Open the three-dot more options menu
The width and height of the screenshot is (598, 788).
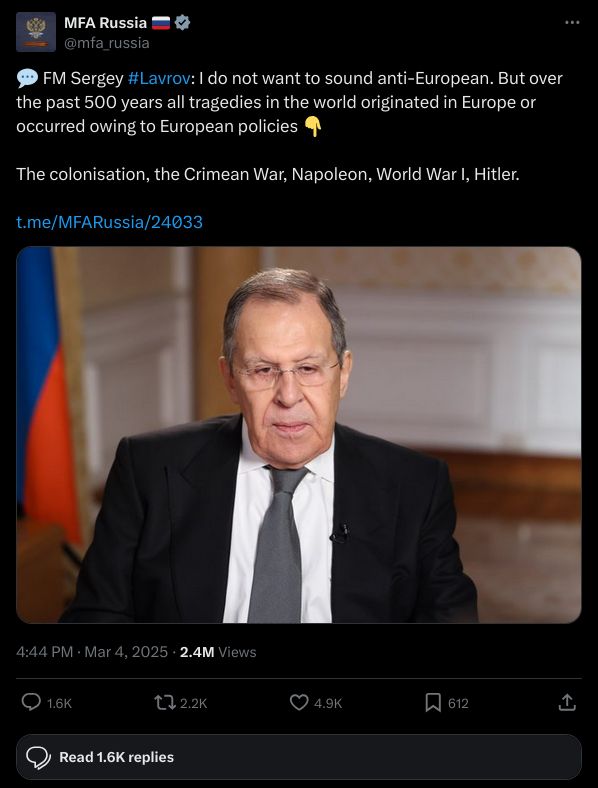[572, 23]
